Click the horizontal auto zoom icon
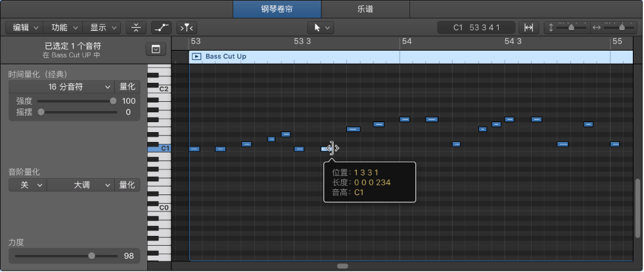This screenshot has width=644, height=272. 529,28
